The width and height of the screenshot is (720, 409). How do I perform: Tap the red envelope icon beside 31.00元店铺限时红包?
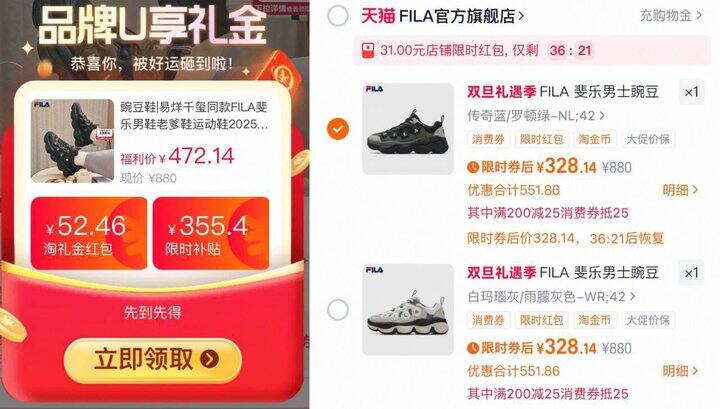(368, 50)
